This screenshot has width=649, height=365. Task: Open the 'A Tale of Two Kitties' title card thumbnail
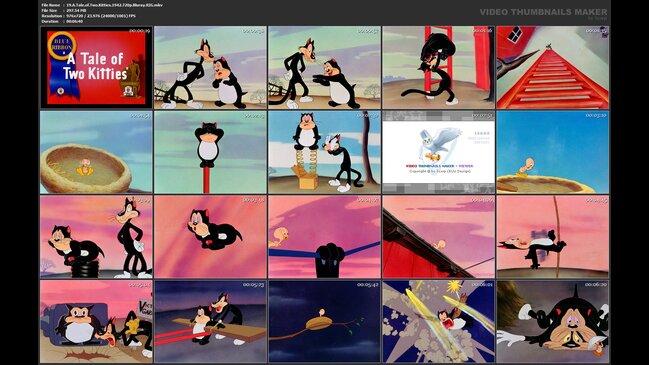pyautogui.click(x=96, y=67)
